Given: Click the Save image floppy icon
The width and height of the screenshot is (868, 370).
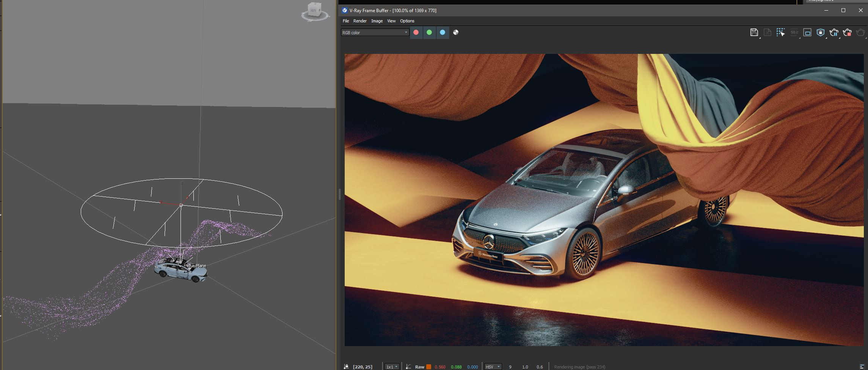Looking at the screenshot, I should [754, 33].
